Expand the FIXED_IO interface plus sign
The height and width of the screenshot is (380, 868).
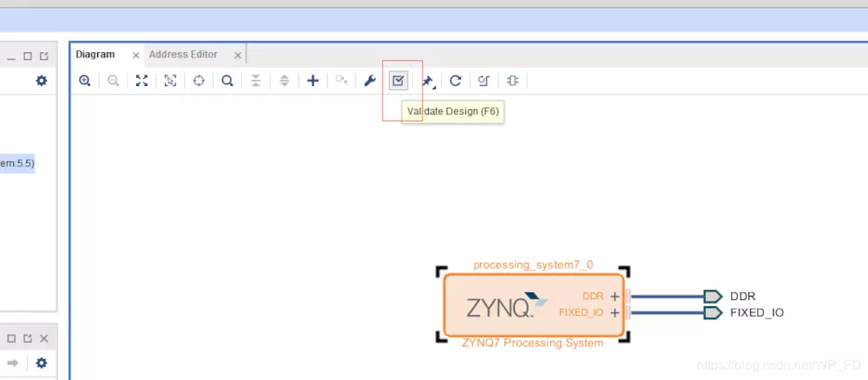coord(615,313)
